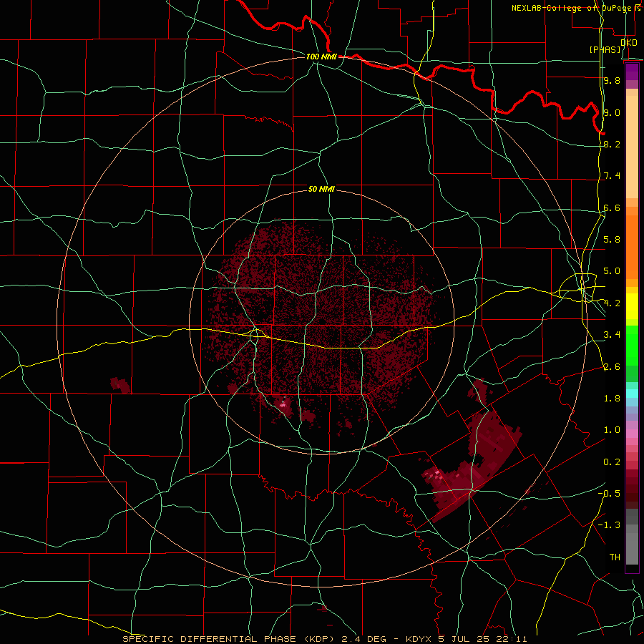The height and width of the screenshot is (644, 644).
Task: Click the 5.8 scale label
Action: coord(612,239)
